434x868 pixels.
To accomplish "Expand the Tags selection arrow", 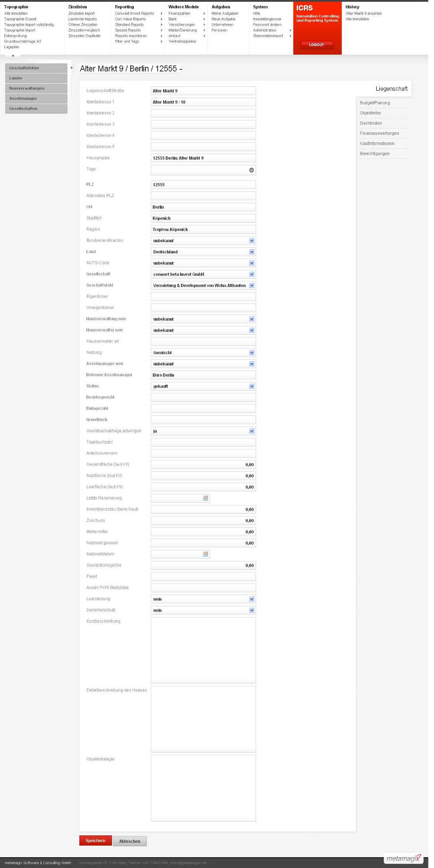I will point(251,170).
